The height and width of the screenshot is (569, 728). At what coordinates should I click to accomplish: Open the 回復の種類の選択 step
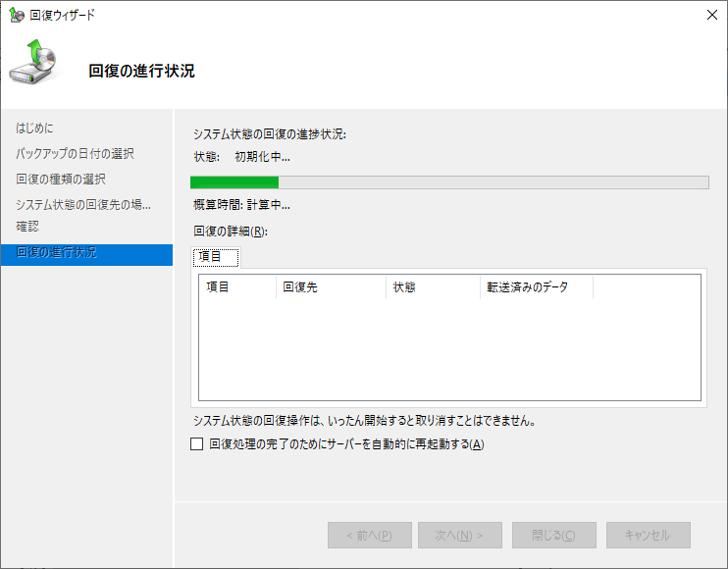point(61,180)
